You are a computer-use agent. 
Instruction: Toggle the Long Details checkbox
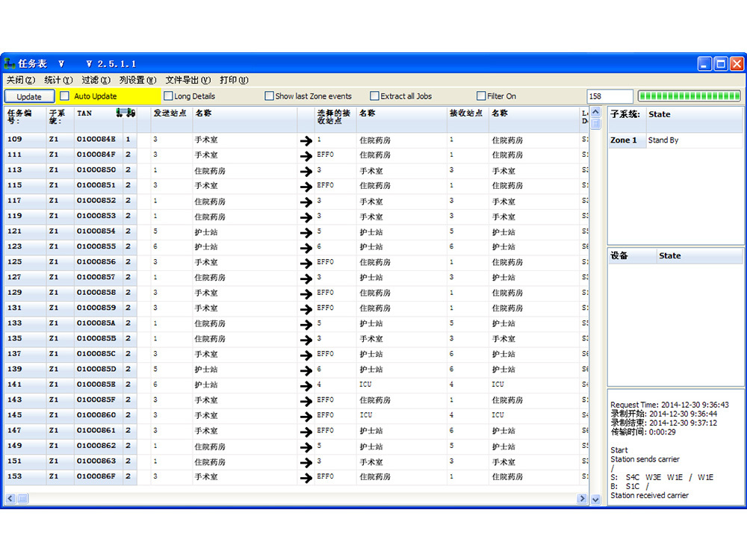168,96
